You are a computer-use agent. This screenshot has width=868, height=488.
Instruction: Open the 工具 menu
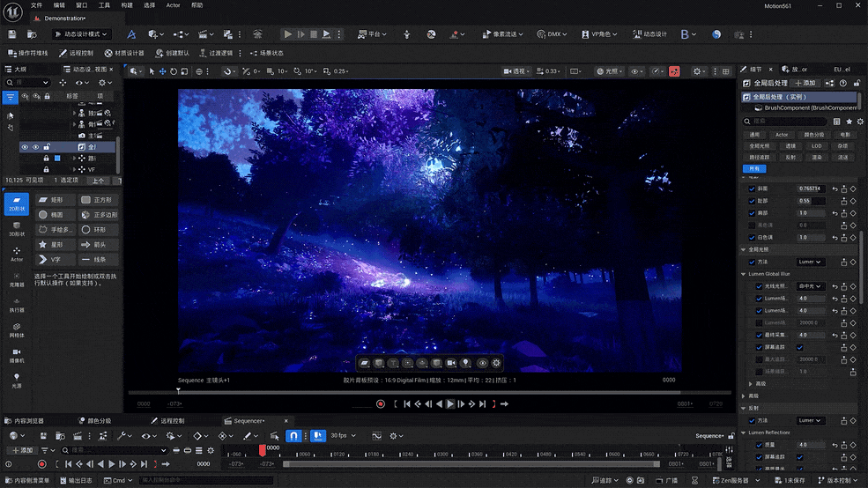(104, 5)
